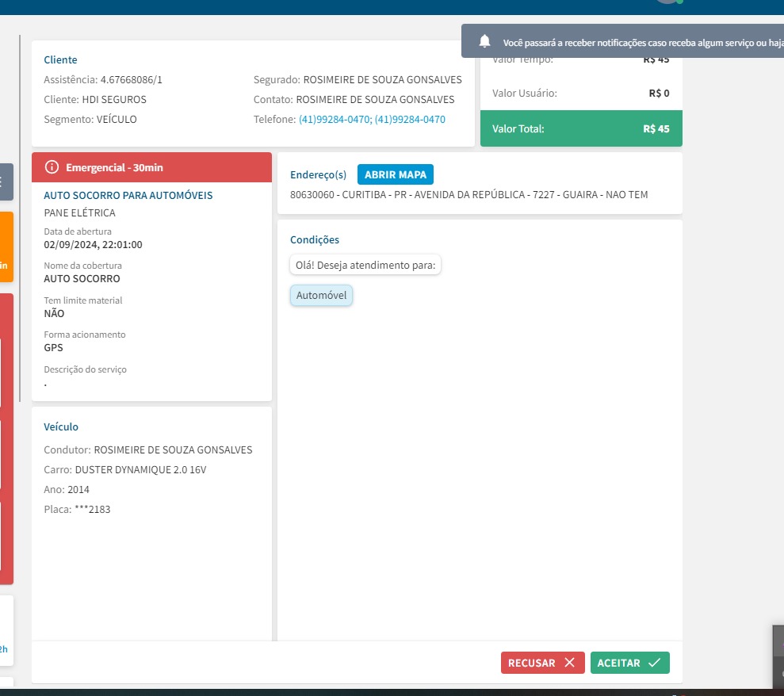This screenshot has width=784, height=696.
Task: Click the Ano value 2014
Action: (78, 490)
